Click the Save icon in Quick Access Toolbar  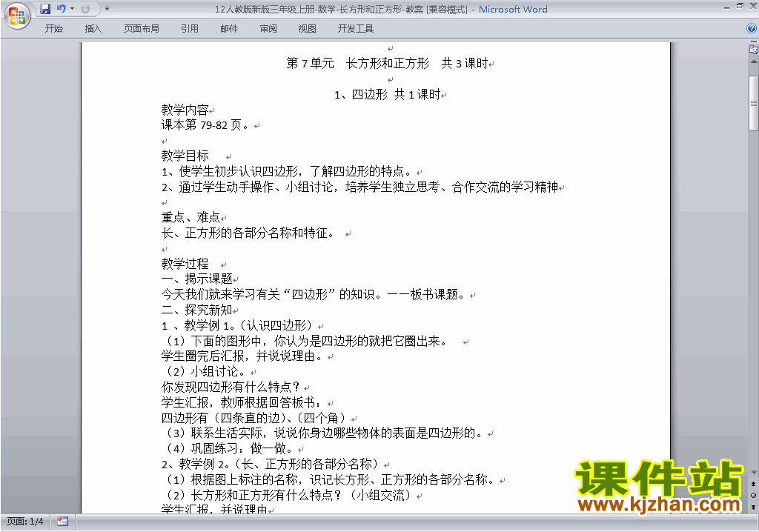(45, 9)
